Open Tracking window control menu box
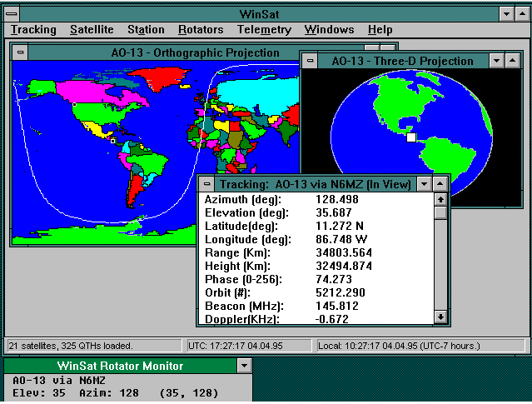Image resolution: width=532 pixels, height=404 pixels. click(206, 184)
